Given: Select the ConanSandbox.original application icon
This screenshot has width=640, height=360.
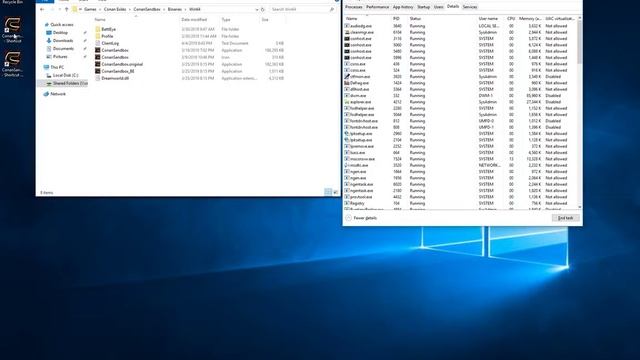Looking at the screenshot, I should 98,64.
